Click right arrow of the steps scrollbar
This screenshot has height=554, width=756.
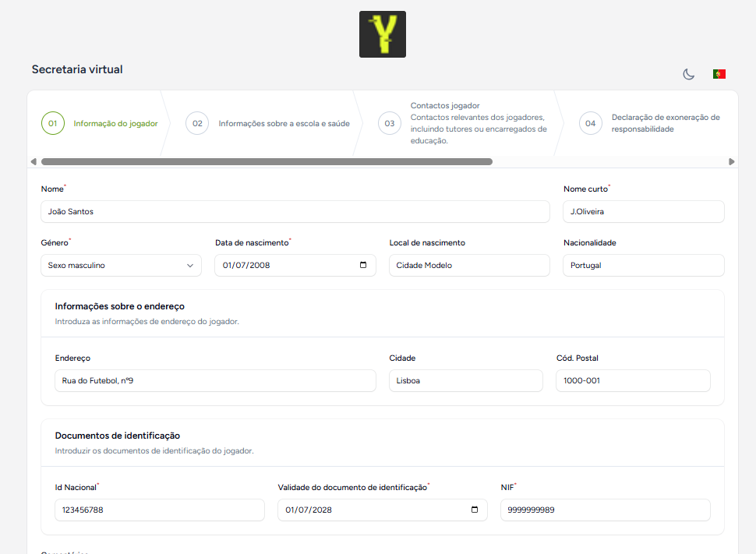[x=731, y=161]
